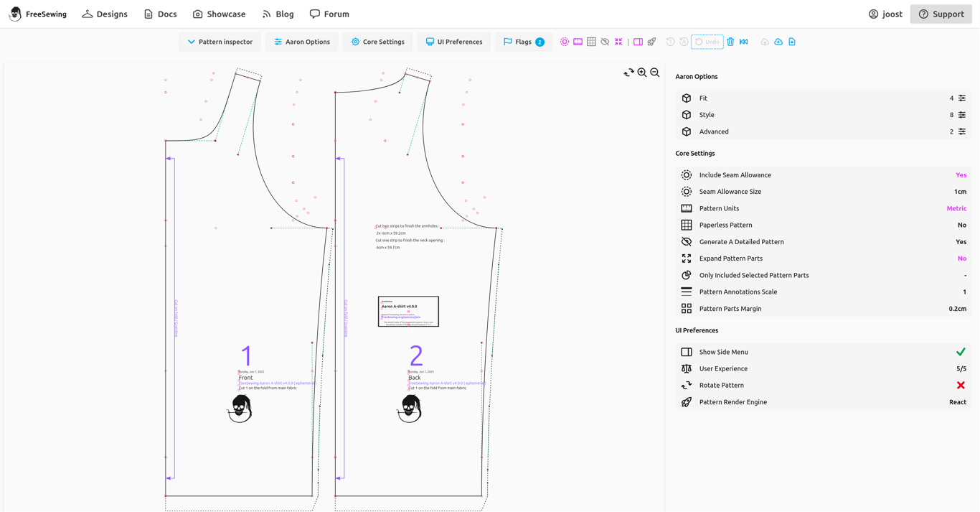Expand the Fit options group
The width and height of the screenshot is (980, 512).
click(x=824, y=98)
